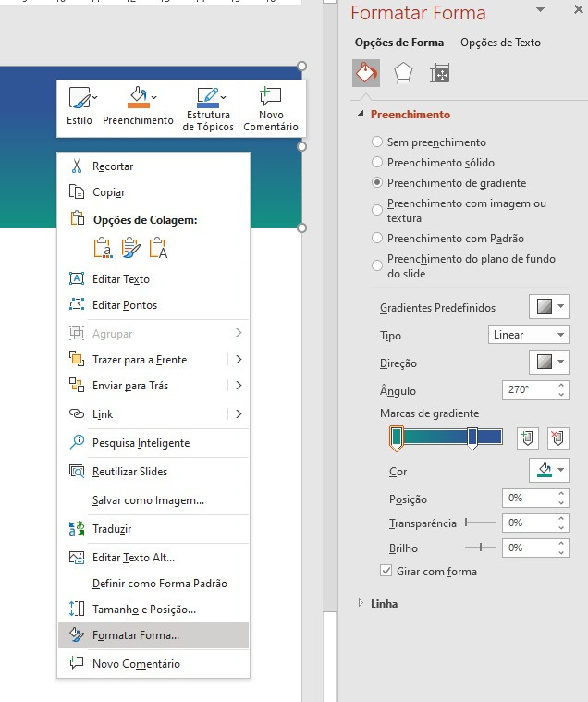Open the Effects pentagon tab

click(x=403, y=73)
